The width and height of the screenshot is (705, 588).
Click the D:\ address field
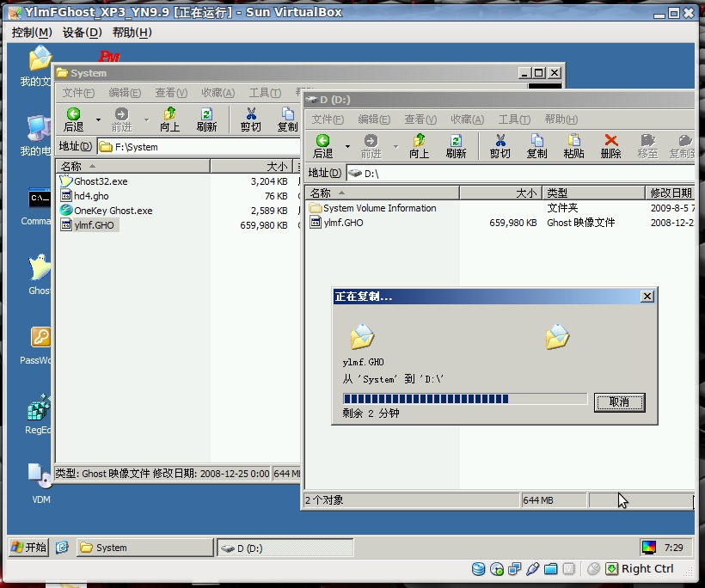pyautogui.click(x=521, y=173)
